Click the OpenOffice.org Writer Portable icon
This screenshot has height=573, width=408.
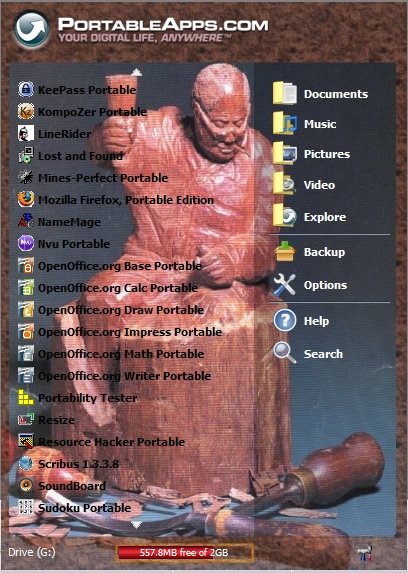[26, 376]
